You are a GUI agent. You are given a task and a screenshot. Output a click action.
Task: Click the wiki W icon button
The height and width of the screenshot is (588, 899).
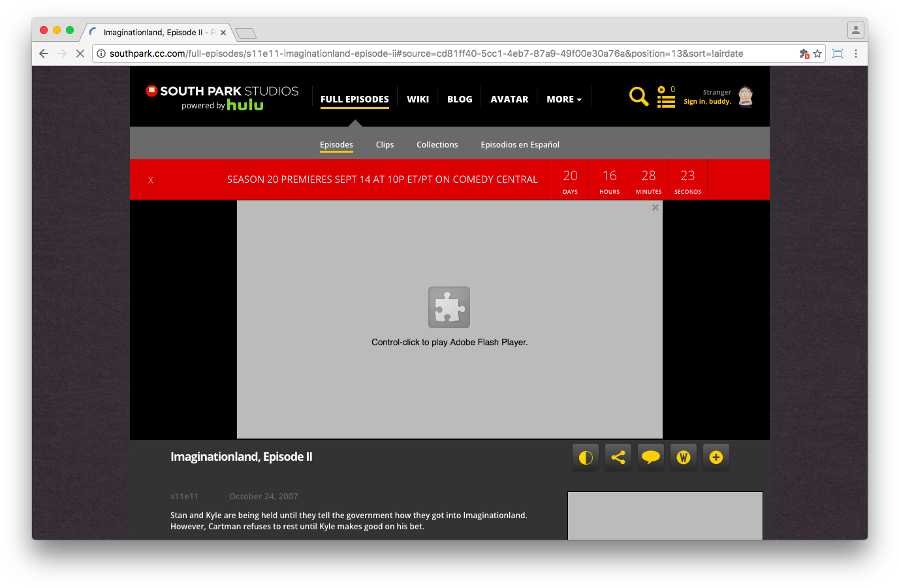click(684, 457)
